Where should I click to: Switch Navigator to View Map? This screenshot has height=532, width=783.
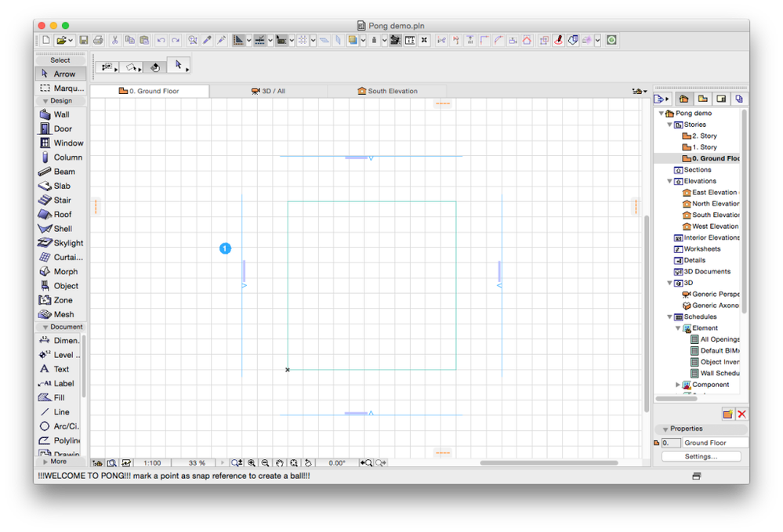pos(702,99)
